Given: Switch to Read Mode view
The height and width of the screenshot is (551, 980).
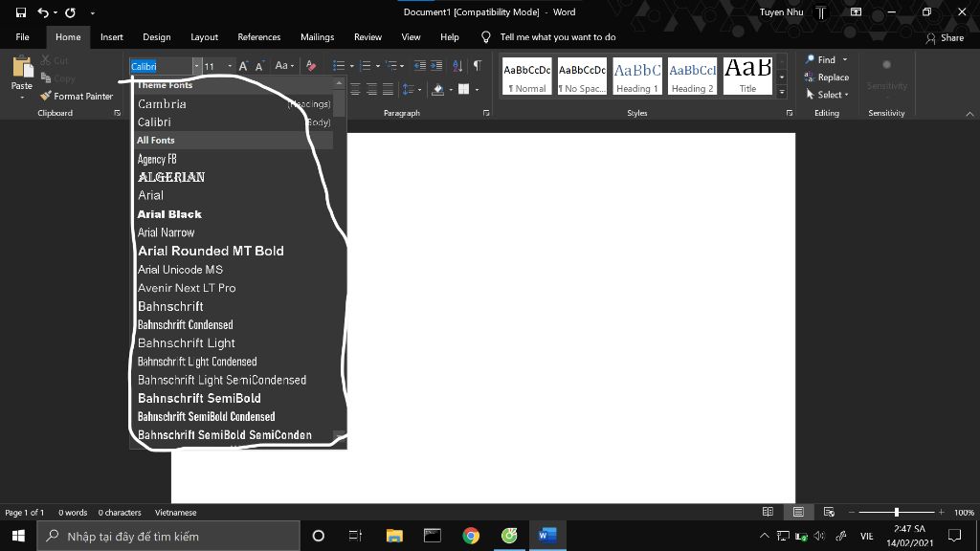Looking at the screenshot, I should pos(768,513).
